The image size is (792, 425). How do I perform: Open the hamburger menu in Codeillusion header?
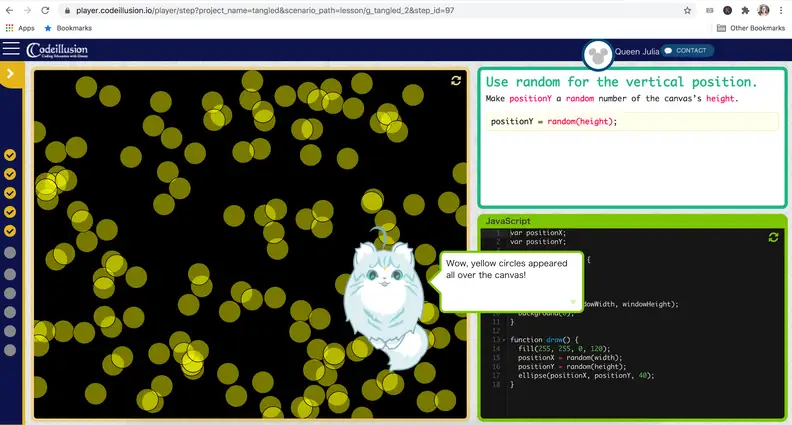[11, 49]
